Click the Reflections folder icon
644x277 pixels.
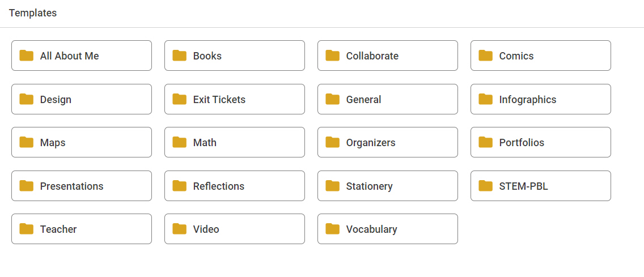click(x=180, y=186)
